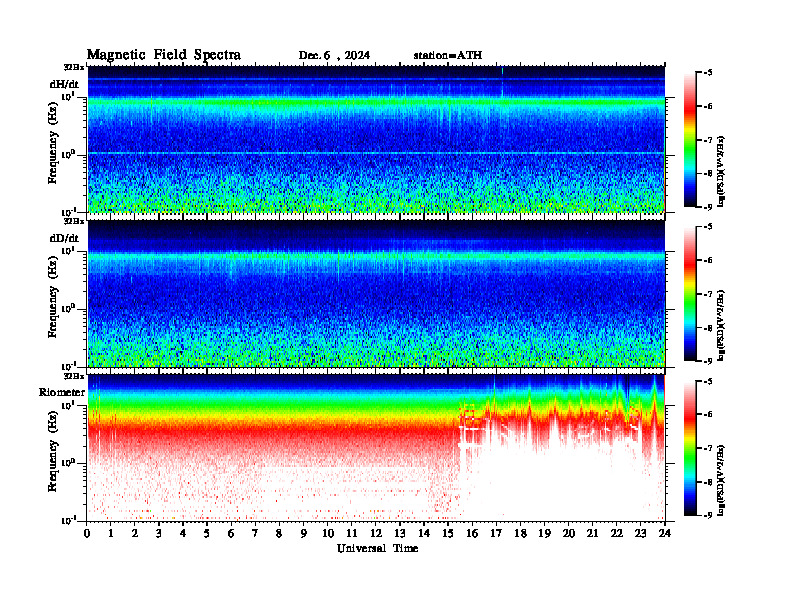Image resolution: width=792 pixels, height=612 pixels.
Task: Click hour 21 on the time axis
Action: 592,534
